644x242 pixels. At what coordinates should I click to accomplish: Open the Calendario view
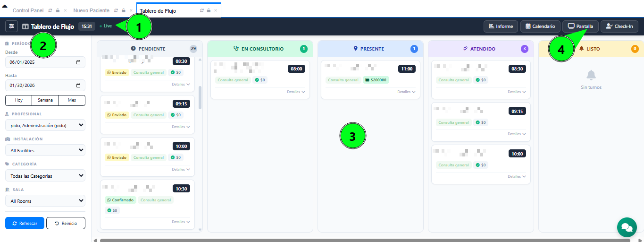(x=540, y=26)
